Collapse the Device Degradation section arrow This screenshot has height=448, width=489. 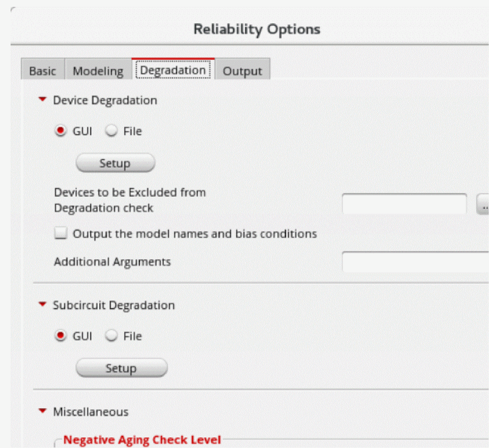point(43,100)
